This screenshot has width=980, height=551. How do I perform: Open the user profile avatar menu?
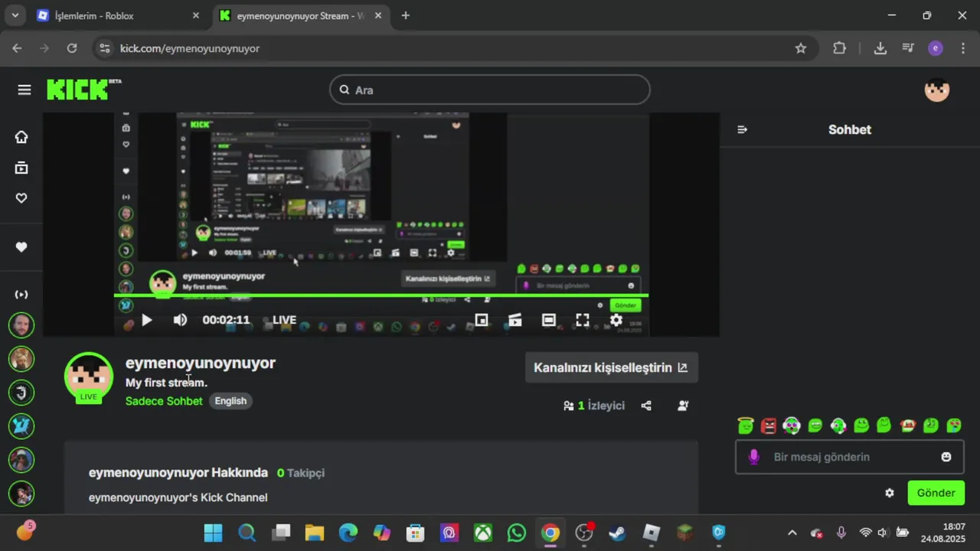click(x=937, y=90)
